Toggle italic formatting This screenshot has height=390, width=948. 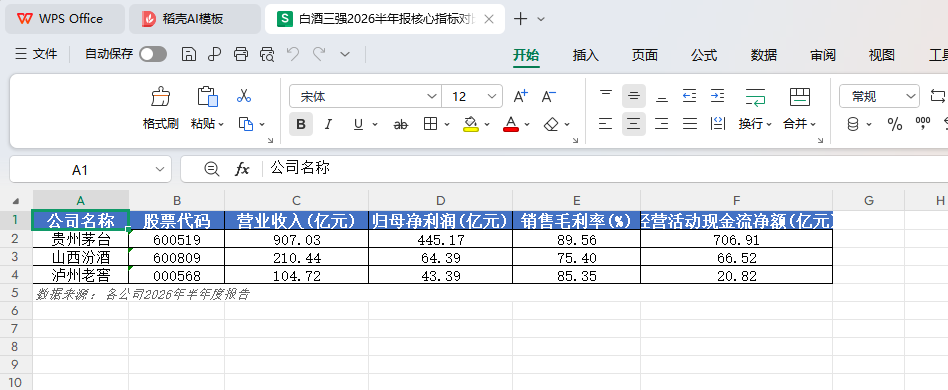click(328, 125)
